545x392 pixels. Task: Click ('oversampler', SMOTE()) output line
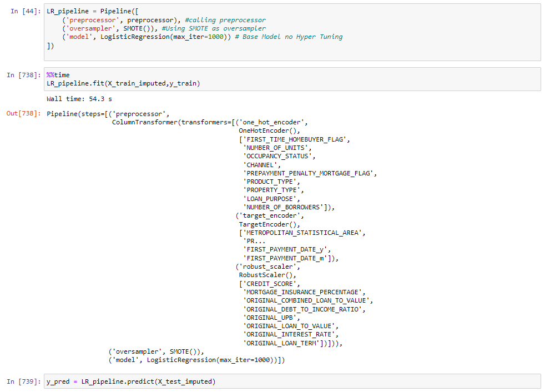click(x=157, y=351)
